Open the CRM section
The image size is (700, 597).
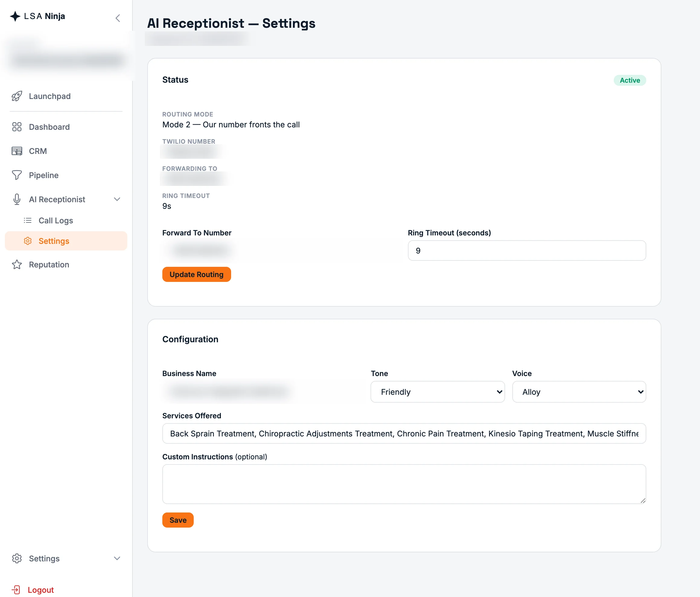coord(38,151)
